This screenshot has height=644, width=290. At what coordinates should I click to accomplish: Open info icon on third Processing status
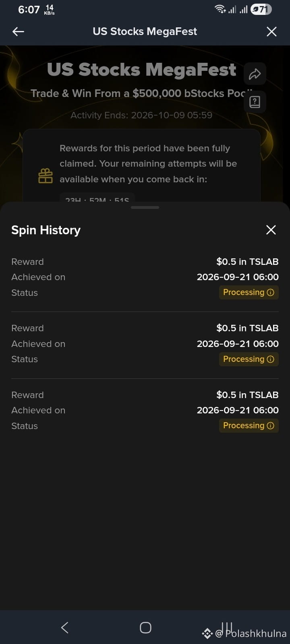(271, 426)
